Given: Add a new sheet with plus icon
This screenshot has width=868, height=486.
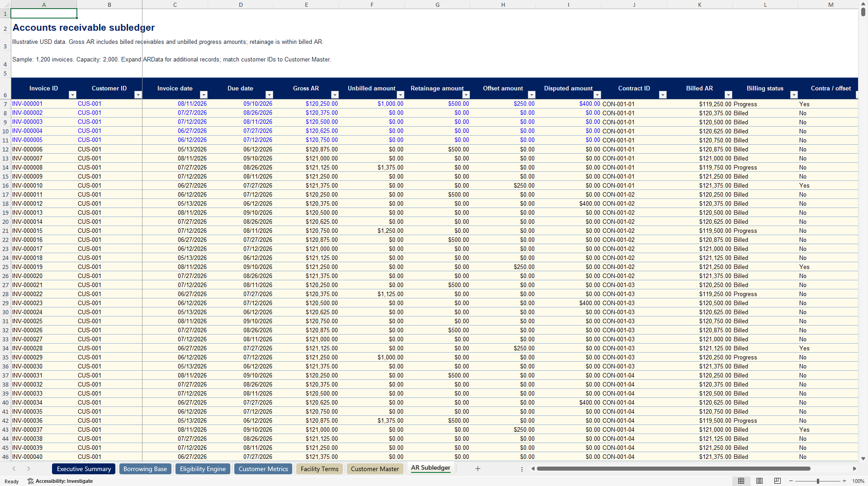Looking at the screenshot, I should pos(478,469).
